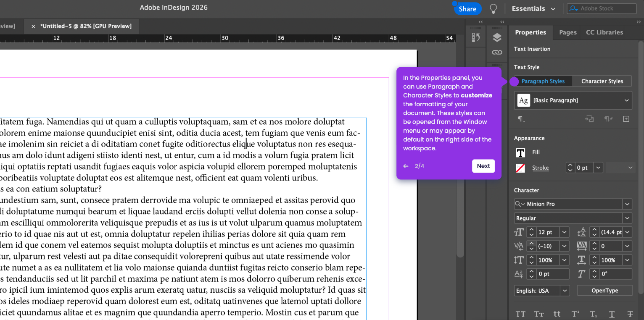Click the baseline shift 0 pt field
The height and width of the screenshot is (320, 644).
pyautogui.click(x=553, y=274)
